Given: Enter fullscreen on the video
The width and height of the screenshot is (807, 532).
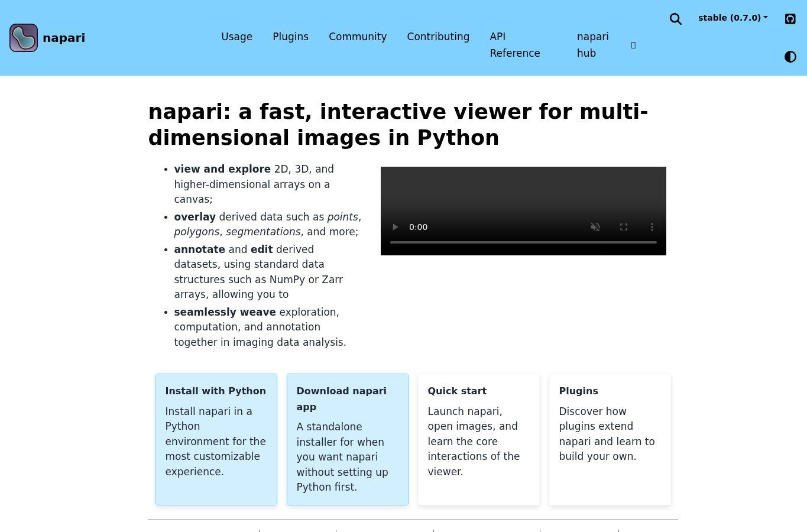Looking at the screenshot, I should click(624, 227).
